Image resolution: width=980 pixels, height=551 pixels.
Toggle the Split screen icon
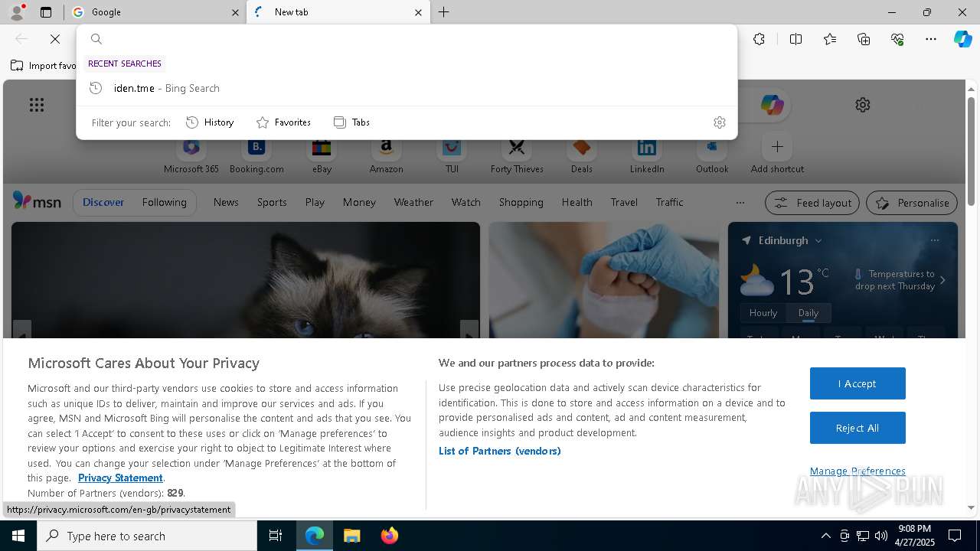coord(795,39)
